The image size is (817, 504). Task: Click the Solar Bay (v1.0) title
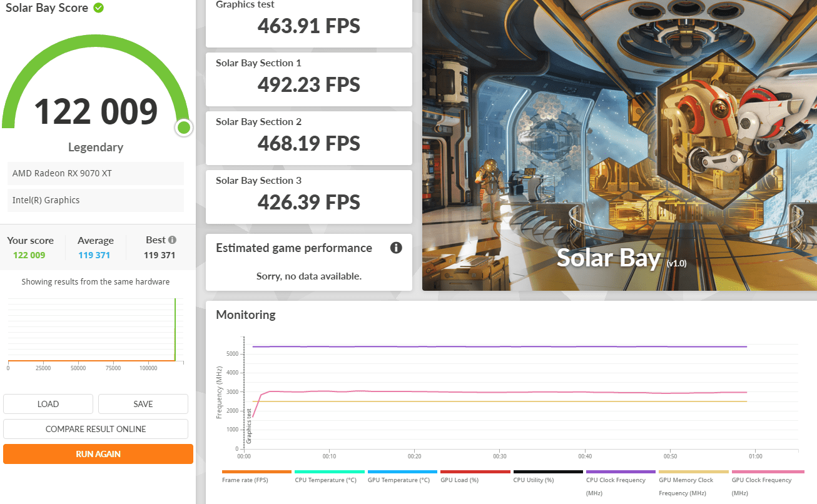pyautogui.click(x=621, y=258)
